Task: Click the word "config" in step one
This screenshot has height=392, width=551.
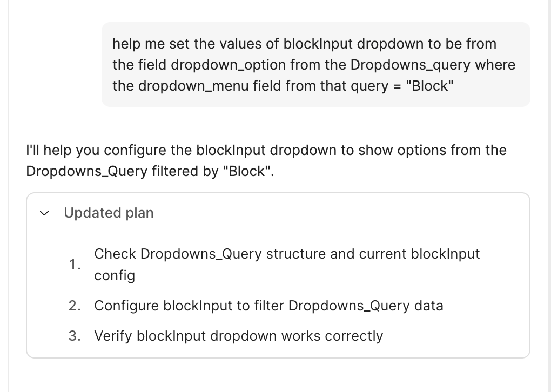Action: click(x=115, y=276)
